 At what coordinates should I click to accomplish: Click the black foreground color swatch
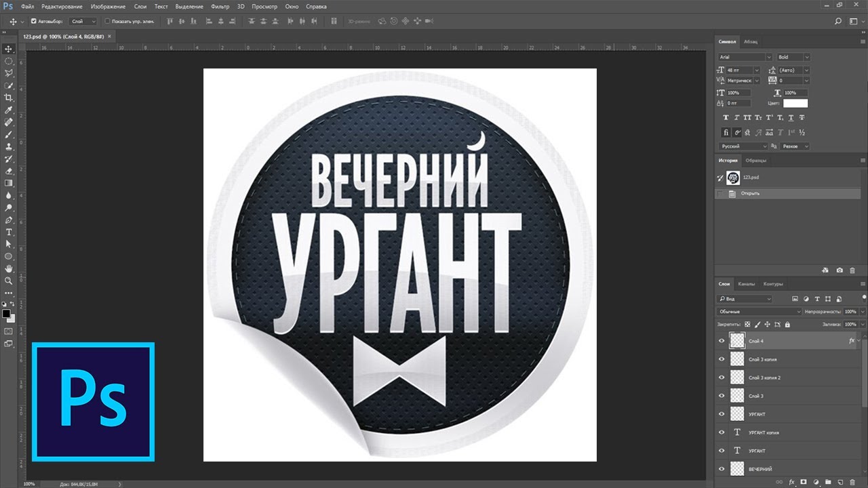(6, 314)
